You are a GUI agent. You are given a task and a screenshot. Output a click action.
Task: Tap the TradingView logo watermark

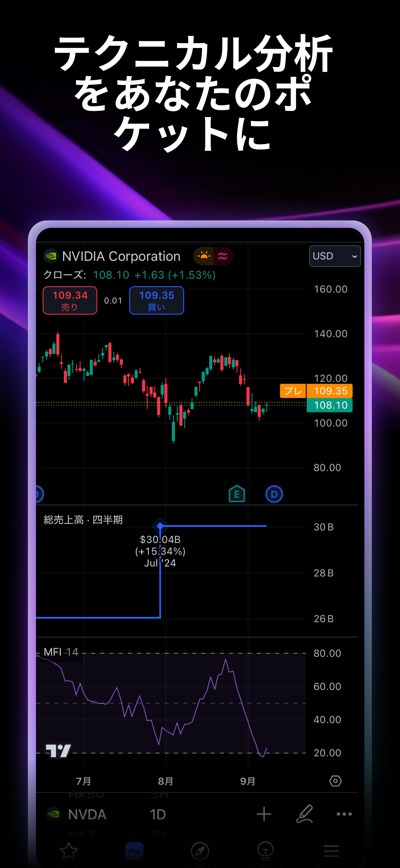[58, 751]
